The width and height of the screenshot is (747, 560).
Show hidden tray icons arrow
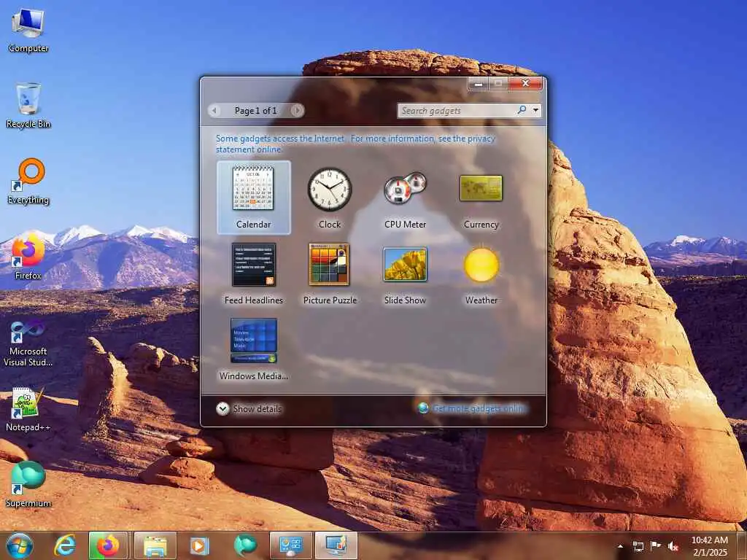tap(620, 546)
